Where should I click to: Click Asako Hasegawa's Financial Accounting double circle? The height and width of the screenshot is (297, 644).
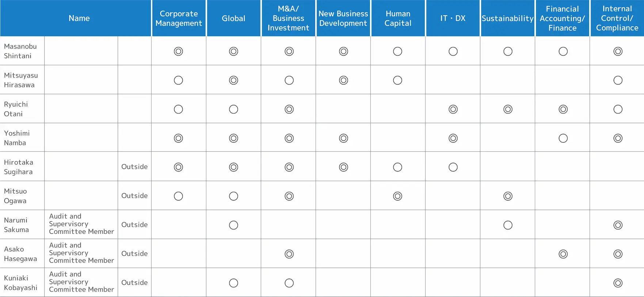point(563,254)
